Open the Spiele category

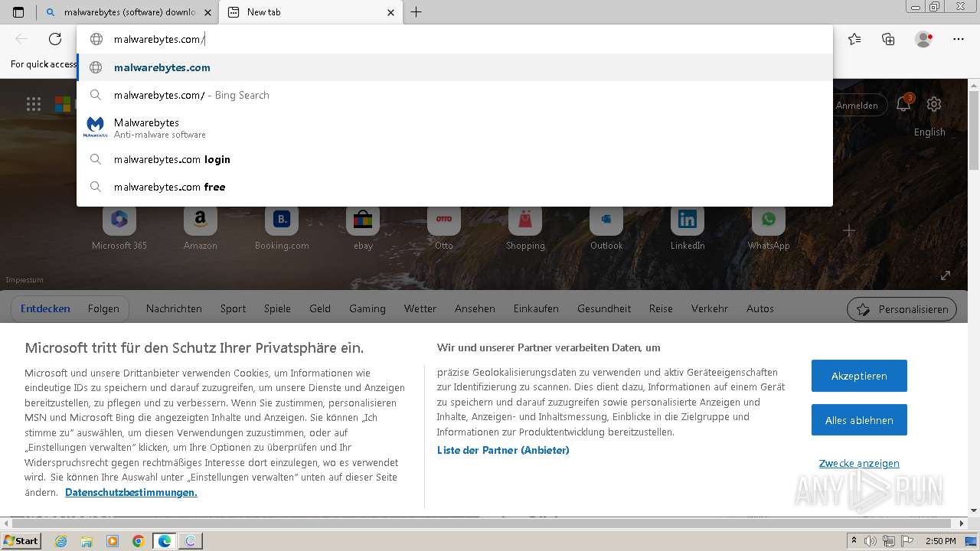[277, 308]
